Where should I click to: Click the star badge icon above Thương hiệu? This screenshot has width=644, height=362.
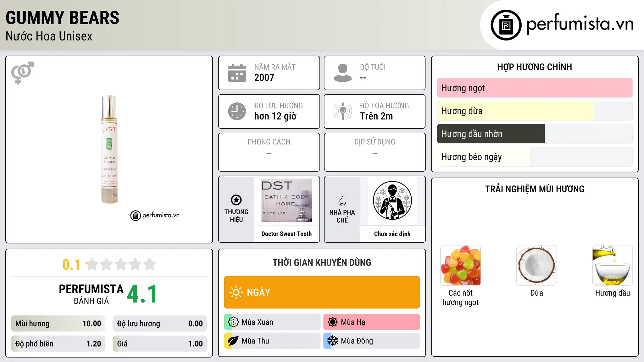point(236,200)
